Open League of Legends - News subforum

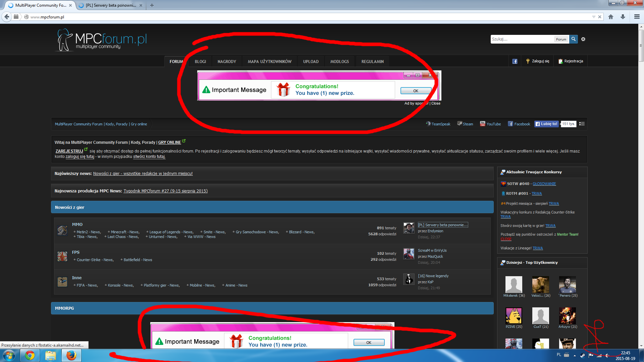[x=171, y=232]
